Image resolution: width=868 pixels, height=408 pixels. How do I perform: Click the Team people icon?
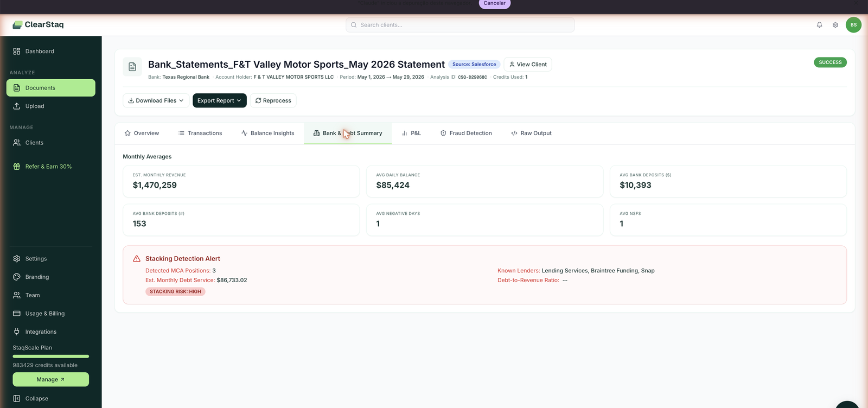pos(17,295)
